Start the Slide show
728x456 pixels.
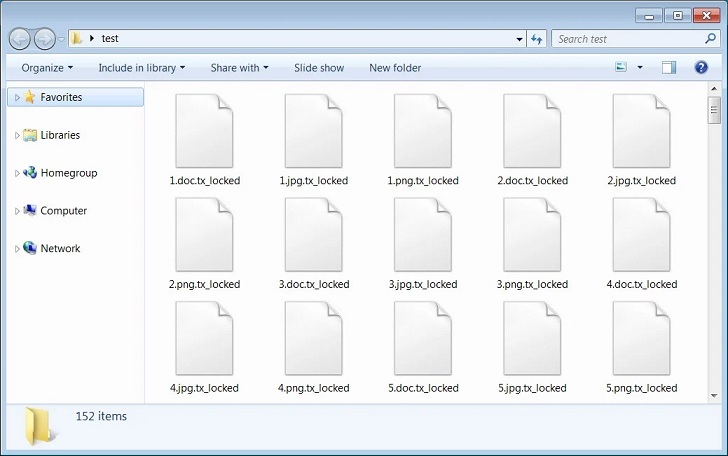pos(319,68)
